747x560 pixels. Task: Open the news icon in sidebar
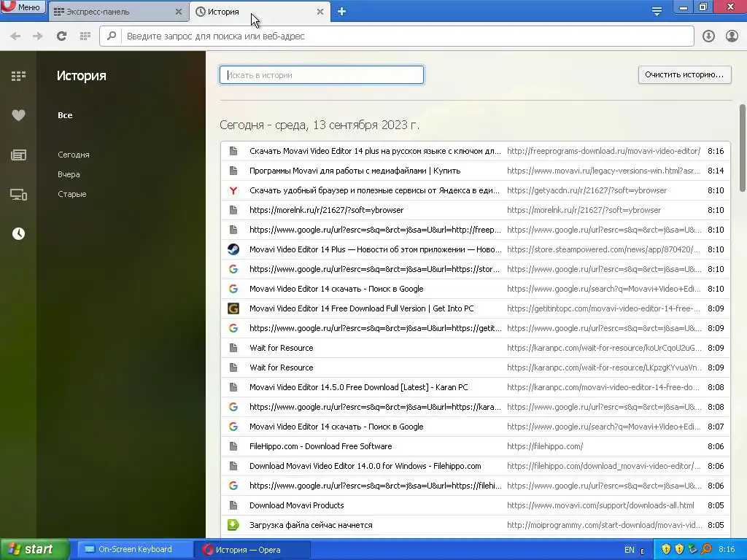[18, 155]
